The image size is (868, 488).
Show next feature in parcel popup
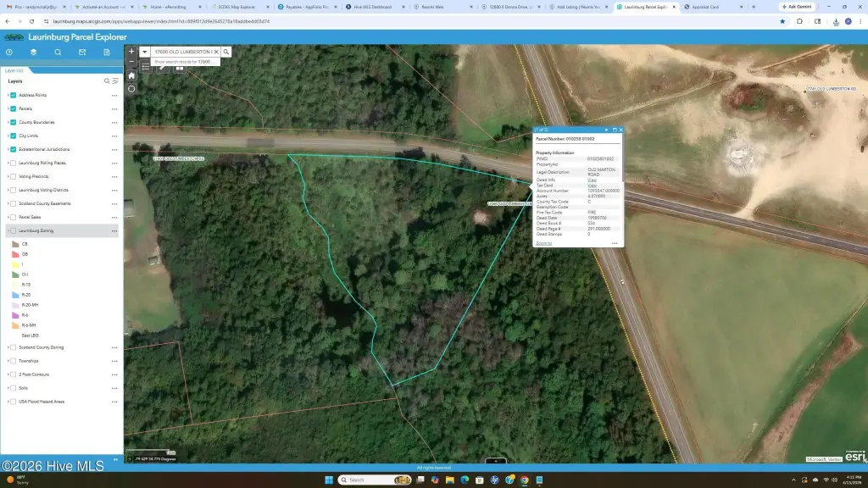tap(608, 130)
